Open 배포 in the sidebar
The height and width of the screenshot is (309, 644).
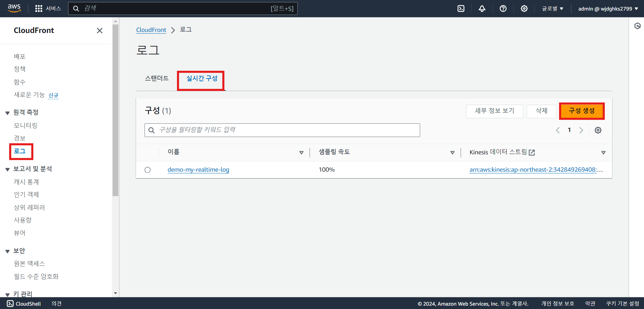(20, 56)
